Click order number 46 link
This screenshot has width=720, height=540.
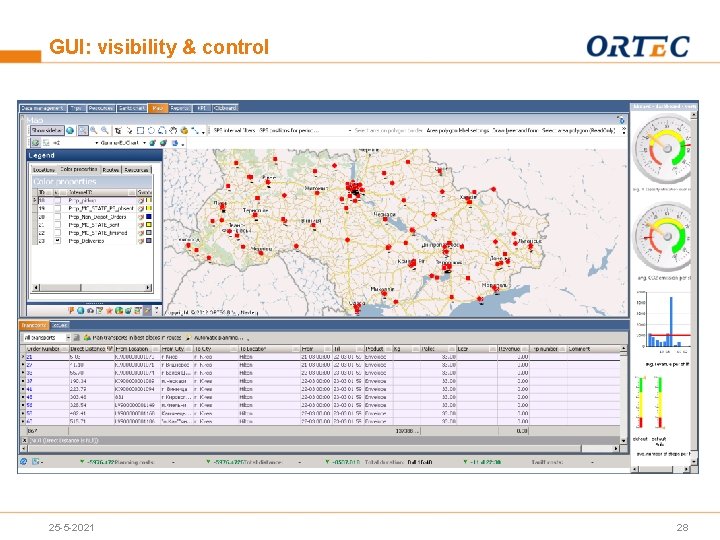[29, 397]
